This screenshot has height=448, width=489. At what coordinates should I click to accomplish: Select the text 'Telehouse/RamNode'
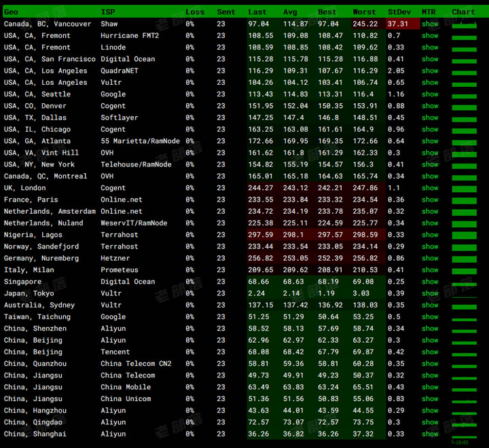tap(136, 165)
